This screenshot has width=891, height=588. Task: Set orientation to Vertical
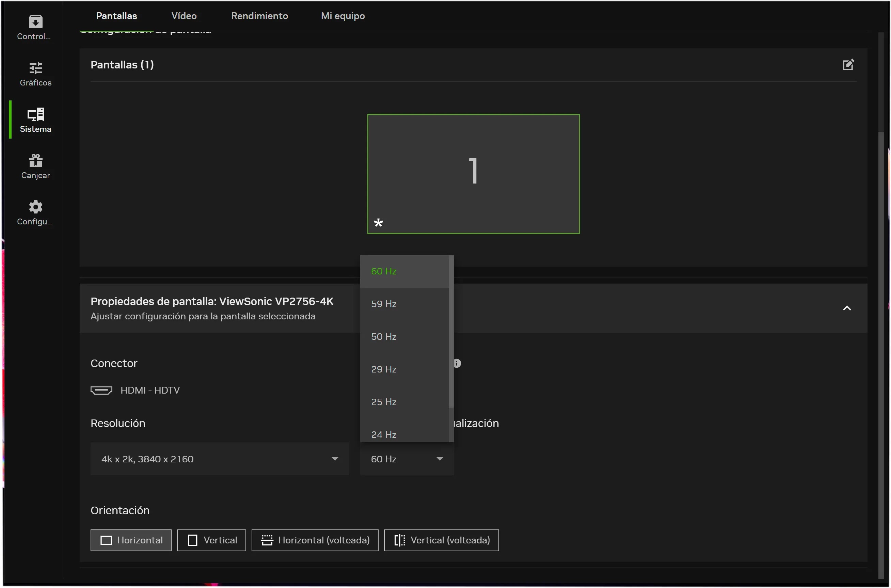pyautogui.click(x=211, y=540)
